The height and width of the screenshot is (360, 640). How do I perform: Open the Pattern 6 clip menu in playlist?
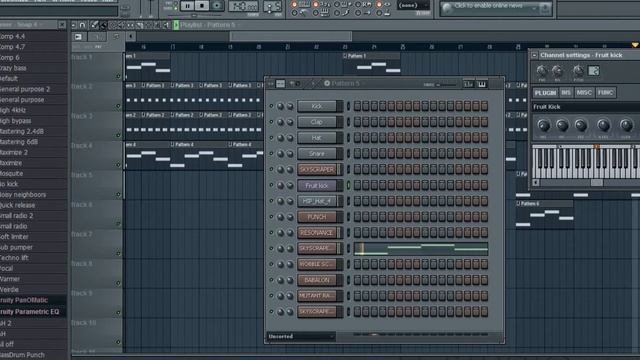coord(518,203)
